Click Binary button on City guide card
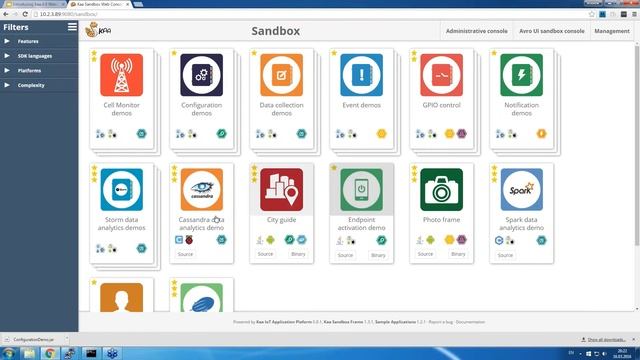Viewport: 640px width, 360px height. [x=298, y=254]
